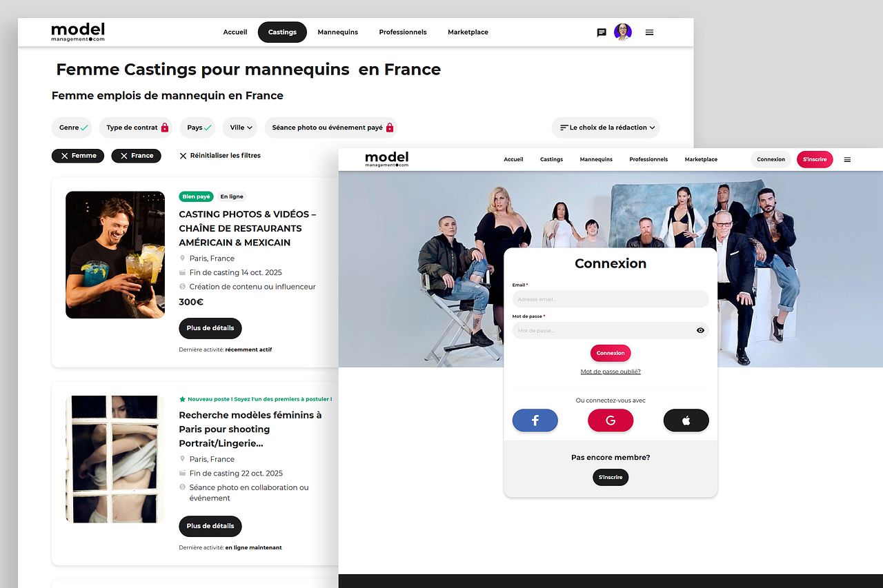This screenshot has width=883, height=588.
Task: Open the messages chat icon
Action: click(602, 32)
